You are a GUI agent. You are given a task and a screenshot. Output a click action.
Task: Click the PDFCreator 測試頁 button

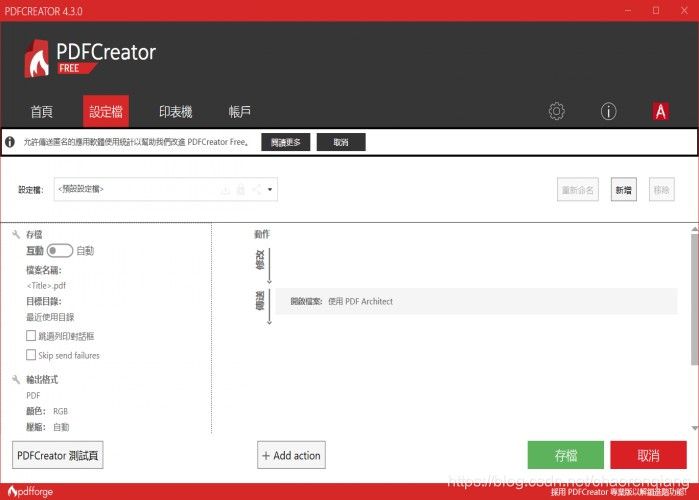(58, 455)
